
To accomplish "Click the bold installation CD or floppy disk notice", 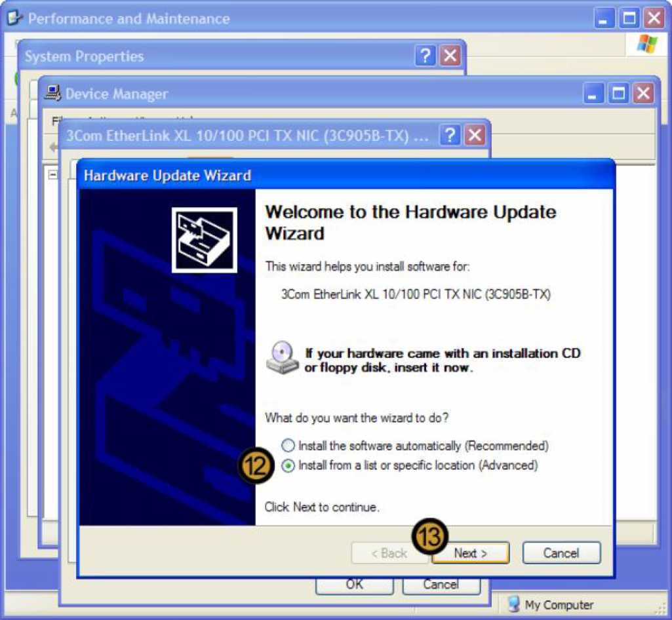I will 443,360.
